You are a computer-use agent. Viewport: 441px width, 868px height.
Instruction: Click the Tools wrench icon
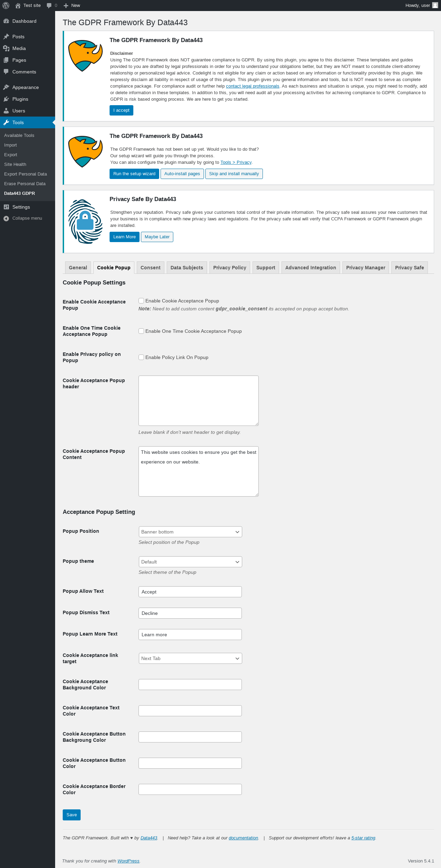tap(6, 122)
